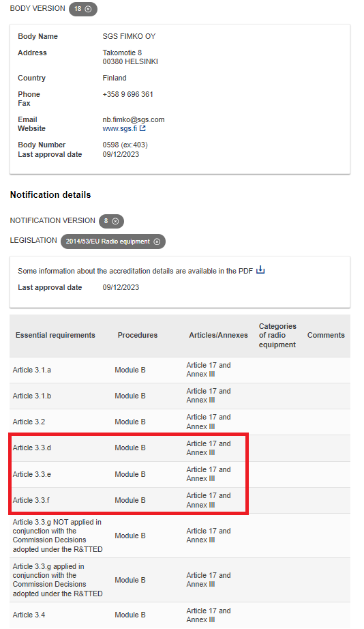The height and width of the screenshot is (629, 364).
Task: Click the Essential requirements column header
Action: [x=55, y=336]
